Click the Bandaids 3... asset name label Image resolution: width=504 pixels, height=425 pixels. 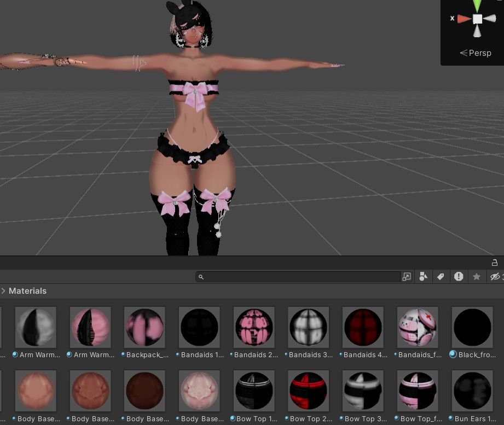pyautogui.click(x=310, y=354)
